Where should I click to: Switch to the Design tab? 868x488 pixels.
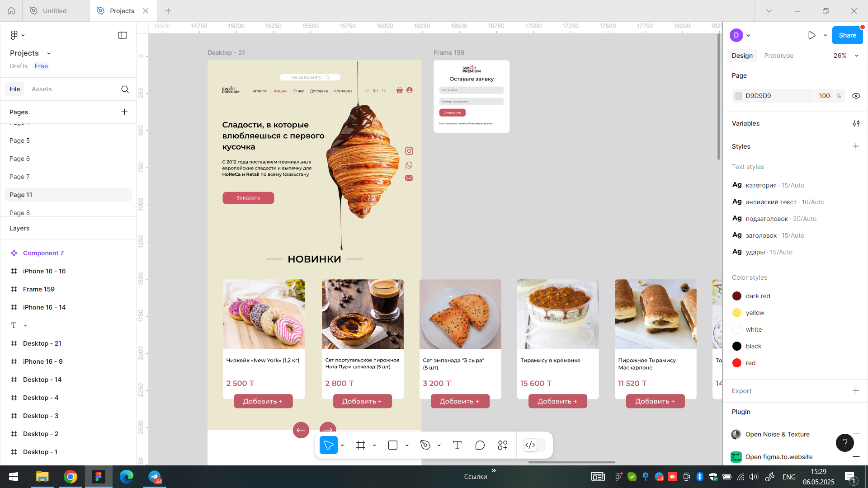(x=742, y=56)
